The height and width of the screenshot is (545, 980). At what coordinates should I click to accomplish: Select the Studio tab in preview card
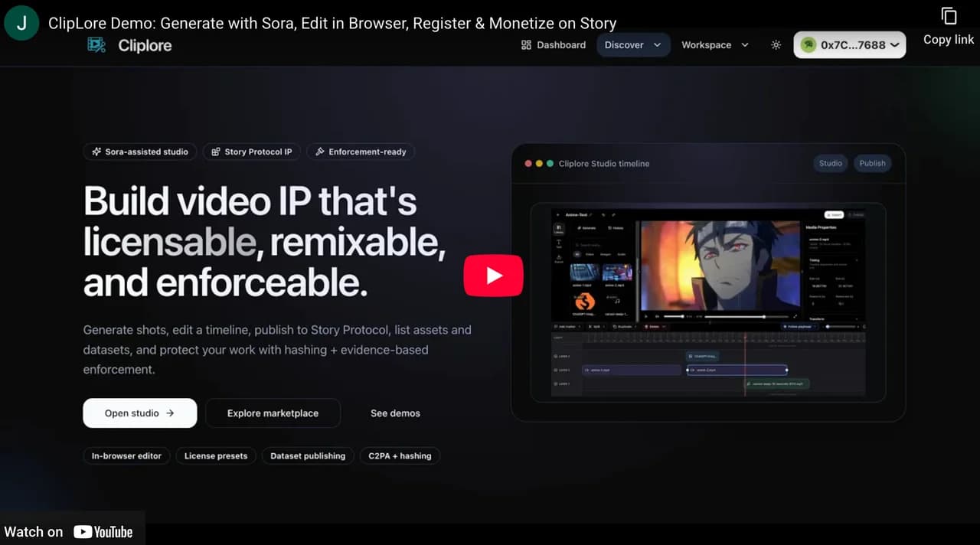[x=831, y=163]
